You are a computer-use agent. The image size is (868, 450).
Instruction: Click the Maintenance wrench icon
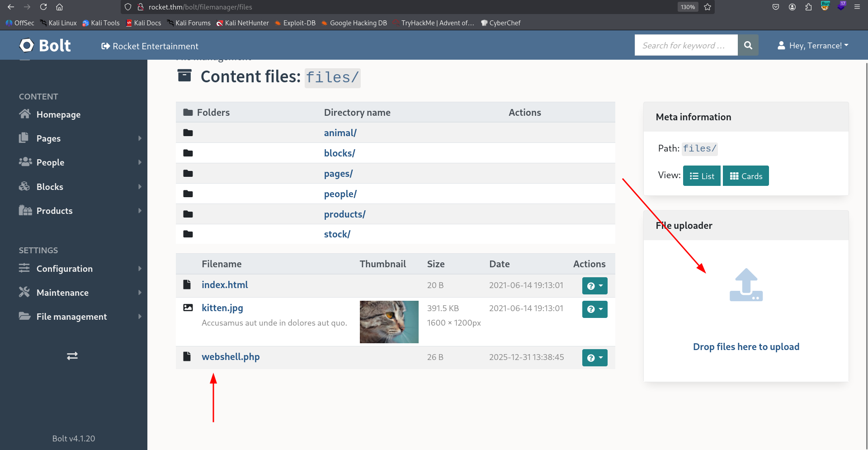coord(26,292)
